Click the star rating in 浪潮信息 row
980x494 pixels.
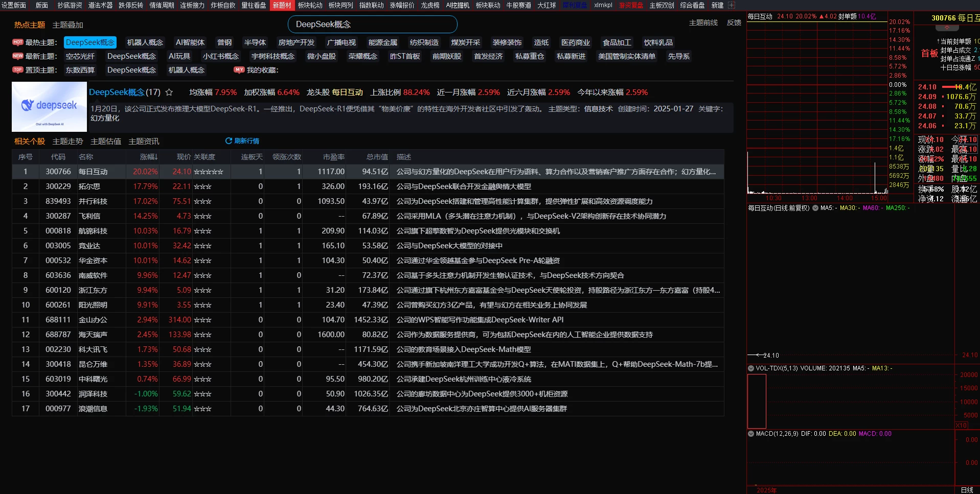[202, 409]
